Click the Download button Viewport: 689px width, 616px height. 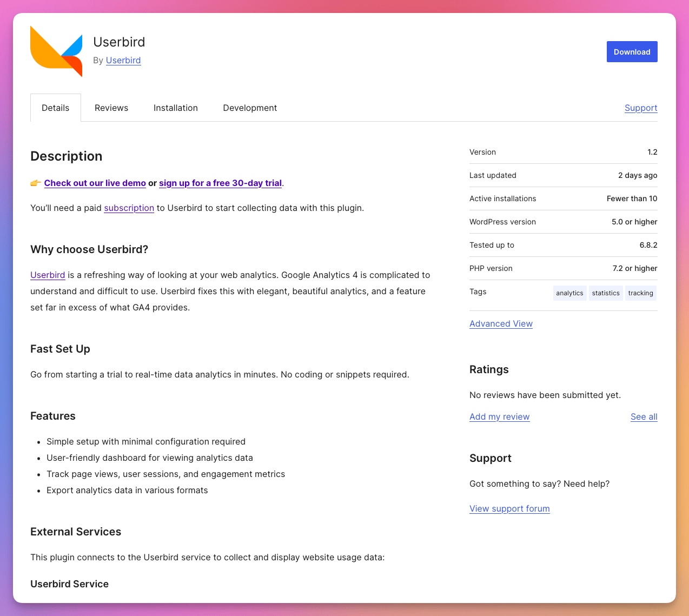point(632,51)
